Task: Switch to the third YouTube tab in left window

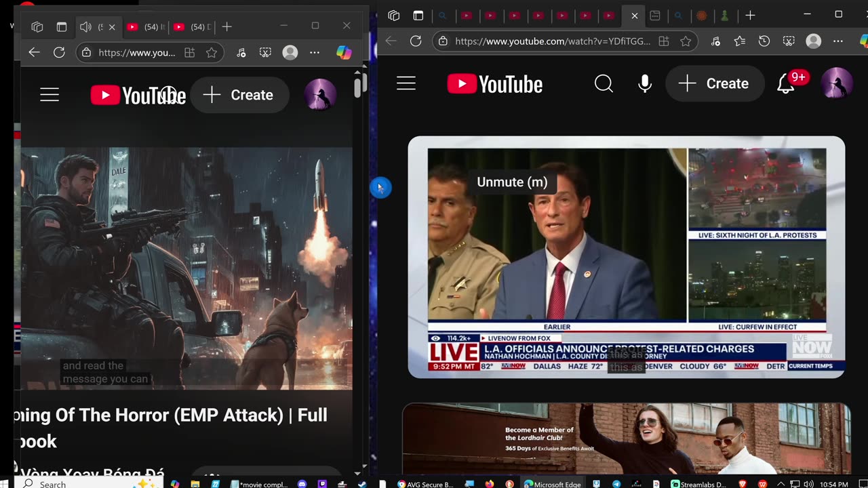Action: point(191,26)
